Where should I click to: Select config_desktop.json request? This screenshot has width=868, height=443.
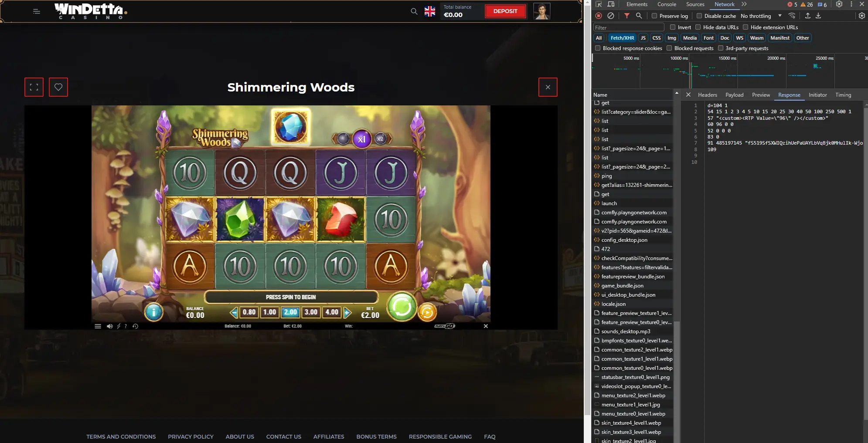click(633, 240)
